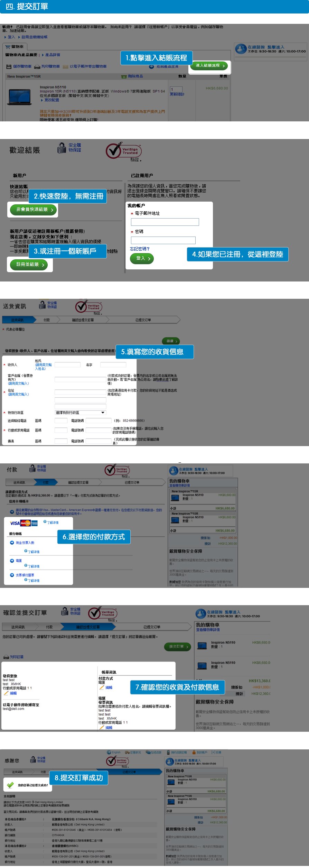Click 了解详情 help icon beside card logos
Viewport: 309px width, 868px height.
tap(45, 522)
